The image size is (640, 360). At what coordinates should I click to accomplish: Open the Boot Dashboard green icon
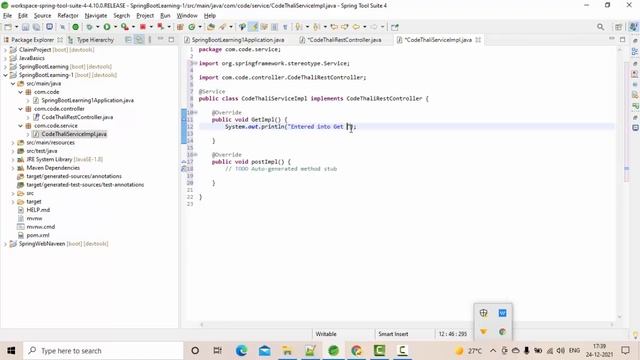(76, 27)
